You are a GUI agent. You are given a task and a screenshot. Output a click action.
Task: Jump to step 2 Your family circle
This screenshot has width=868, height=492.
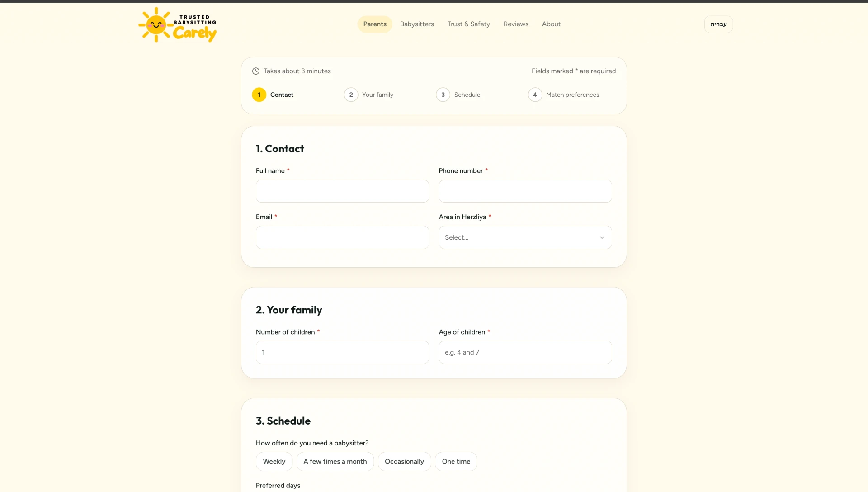coord(351,95)
